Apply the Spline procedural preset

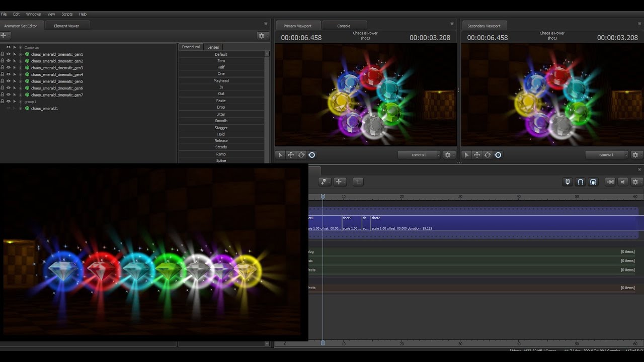[221, 160]
